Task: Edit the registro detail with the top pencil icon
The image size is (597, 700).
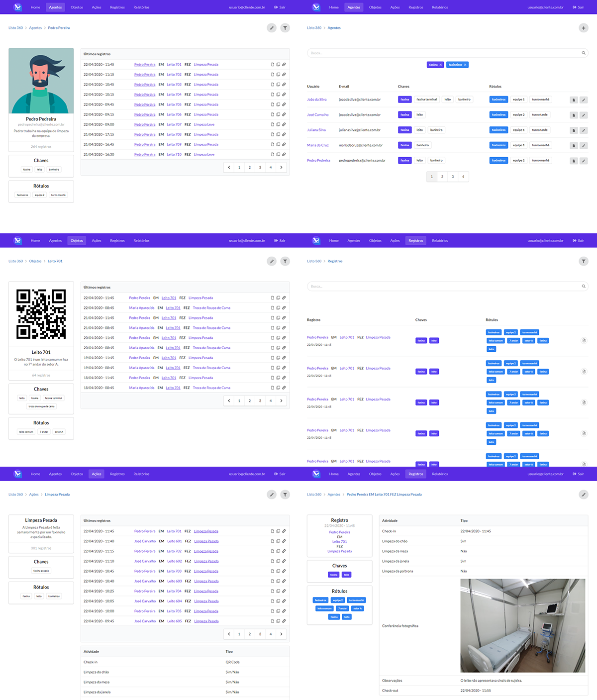Action: [x=584, y=495]
